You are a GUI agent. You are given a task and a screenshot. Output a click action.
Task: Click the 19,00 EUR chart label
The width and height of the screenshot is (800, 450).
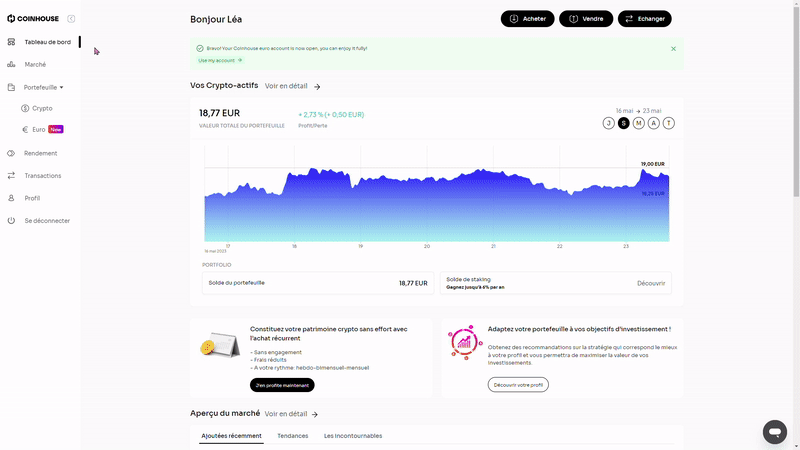click(653, 164)
